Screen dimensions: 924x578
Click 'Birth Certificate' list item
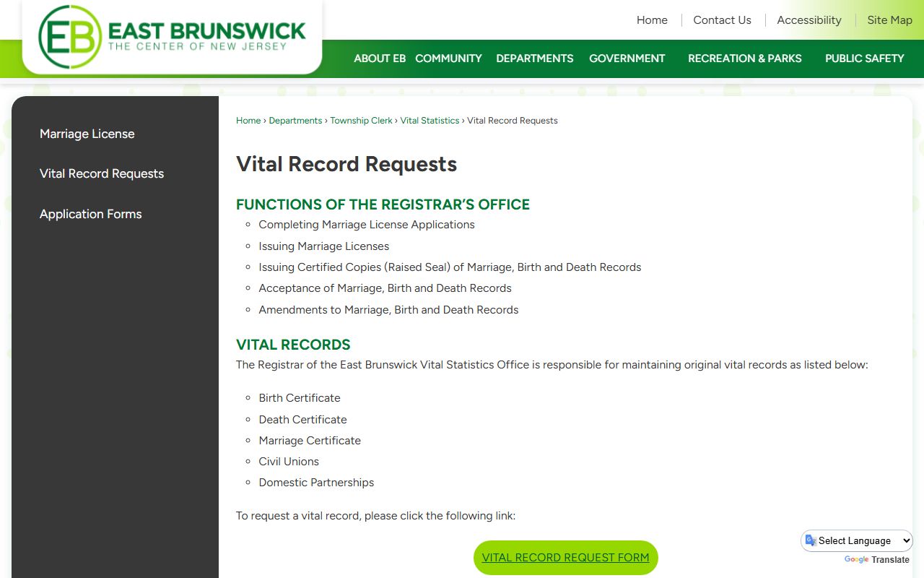click(x=300, y=398)
